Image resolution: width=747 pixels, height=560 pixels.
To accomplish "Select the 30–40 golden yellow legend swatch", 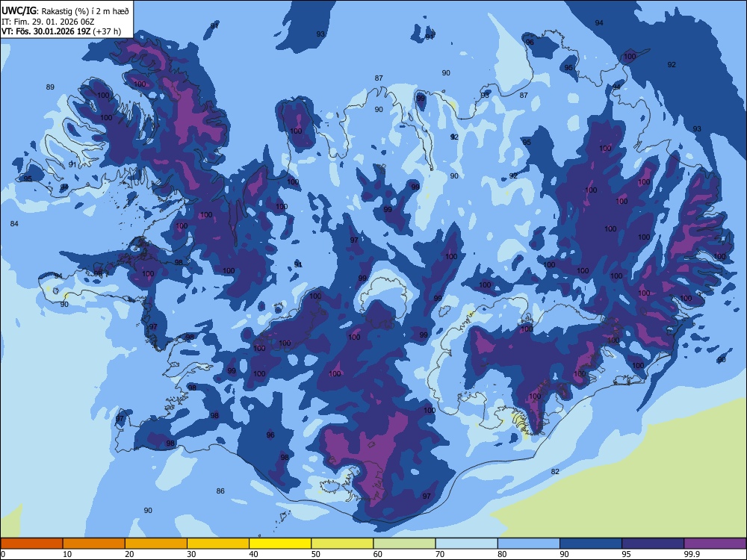I will [218, 544].
